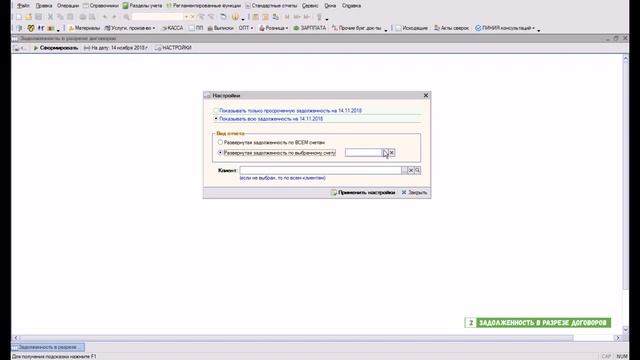Click the Find magnifier toolbar icon
This screenshot has height=360, width=640.
pyautogui.click(x=127, y=17)
